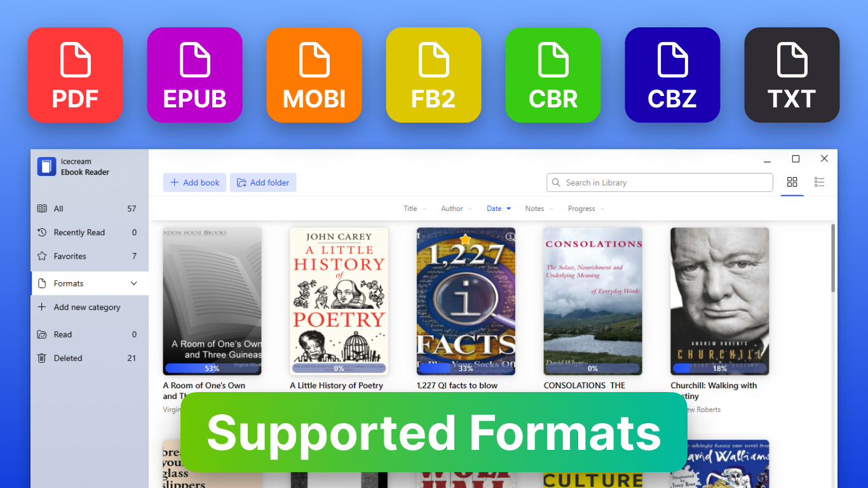Click the Search in Library field

[x=661, y=182]
